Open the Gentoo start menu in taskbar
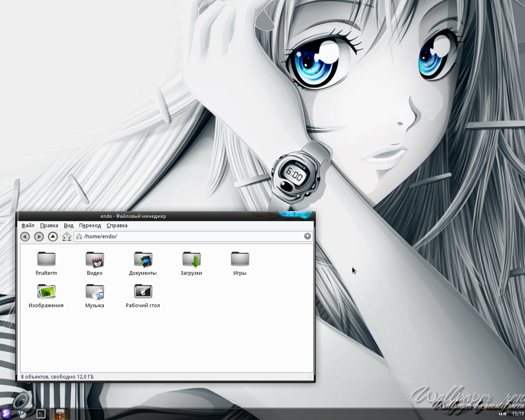The height and width of the screenshot is (420, 525). (x=6, y=413)
